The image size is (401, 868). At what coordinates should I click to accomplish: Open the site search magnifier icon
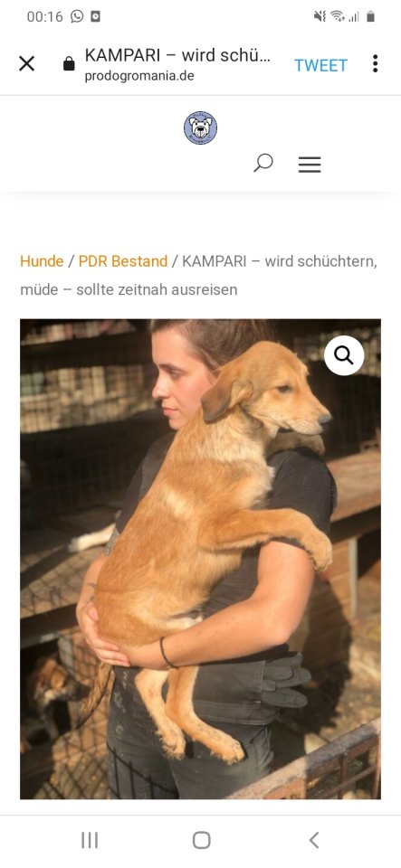coord(263,164)
